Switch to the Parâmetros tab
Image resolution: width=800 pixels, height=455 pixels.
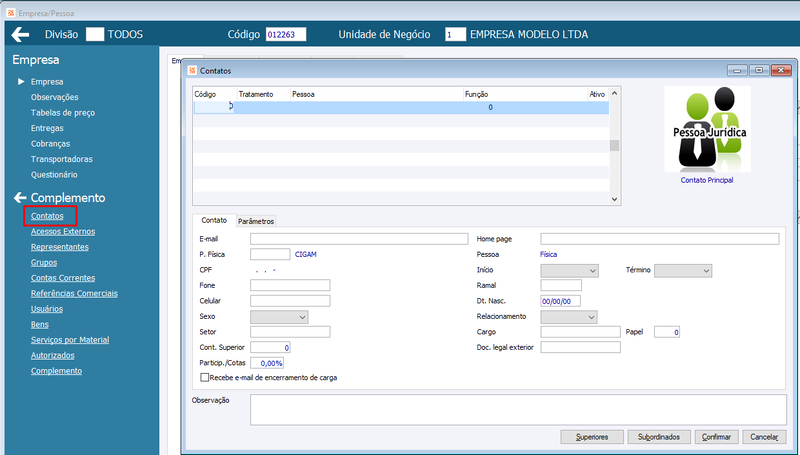point(256,221)
